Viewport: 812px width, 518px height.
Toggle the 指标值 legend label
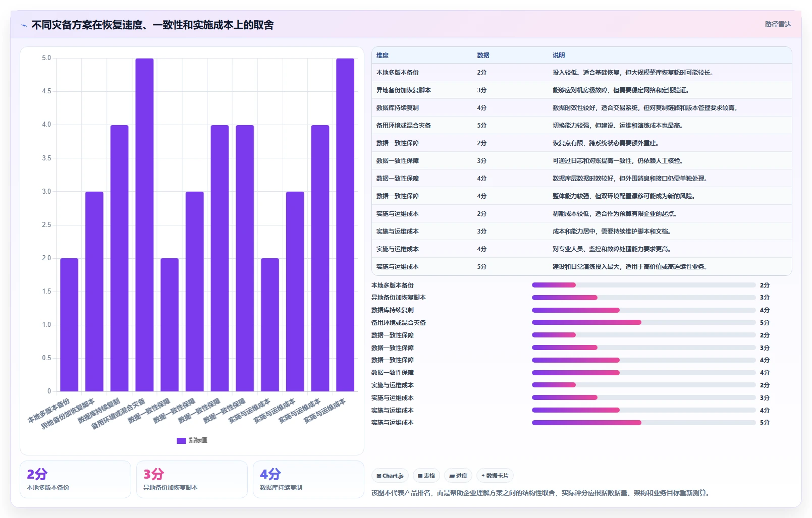point(198,441)
